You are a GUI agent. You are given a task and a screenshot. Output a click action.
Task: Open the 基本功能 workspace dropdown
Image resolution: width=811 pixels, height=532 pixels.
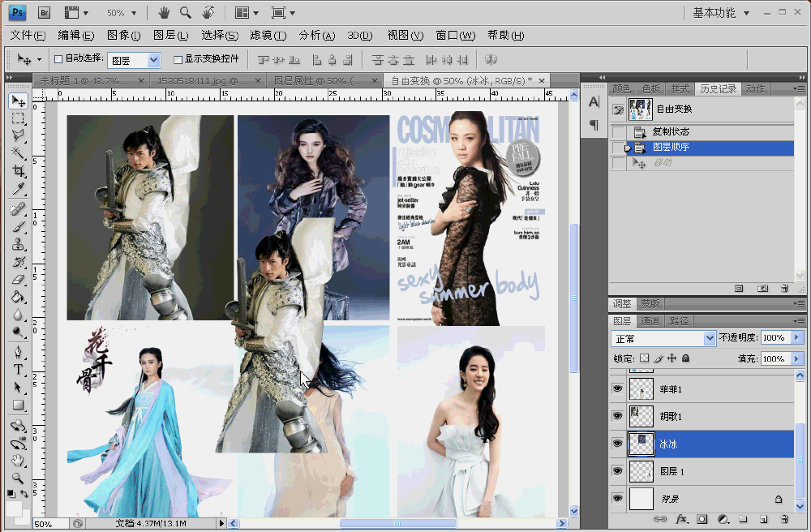click(722, 13)
